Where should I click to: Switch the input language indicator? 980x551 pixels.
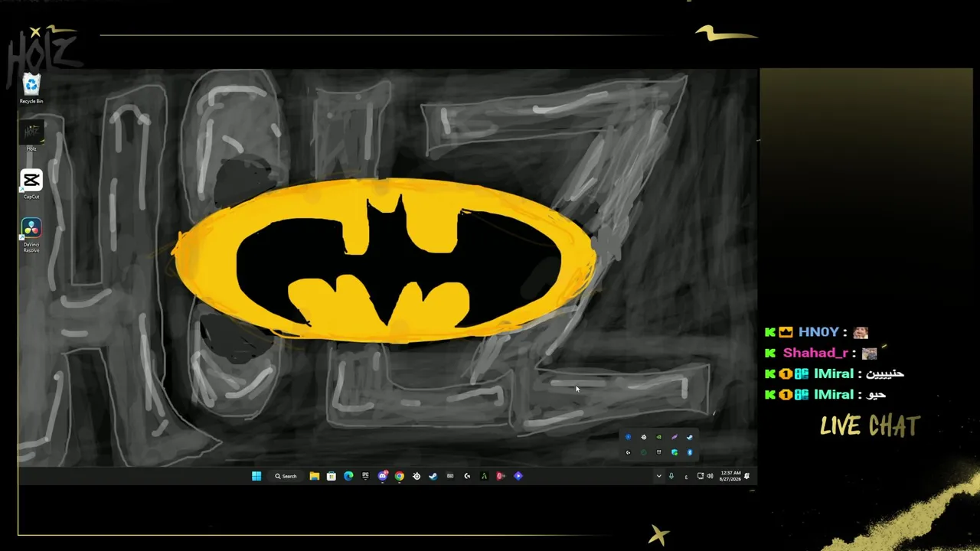[x=686, y=476]
